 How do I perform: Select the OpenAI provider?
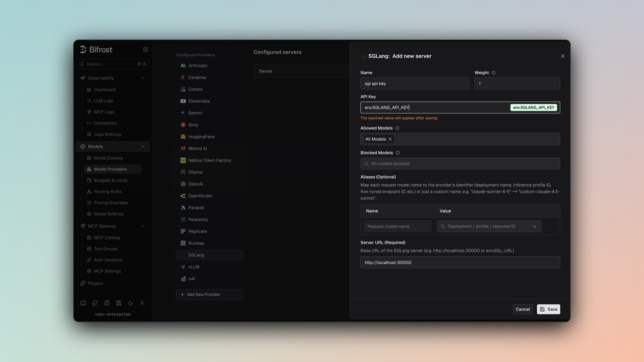point(209,184)
